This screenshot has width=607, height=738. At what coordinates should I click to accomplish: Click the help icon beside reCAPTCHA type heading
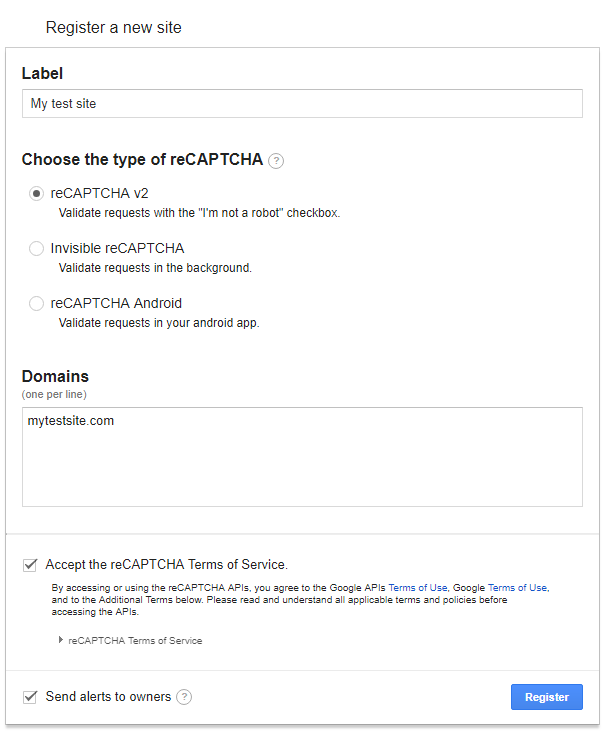click(276, 161)
